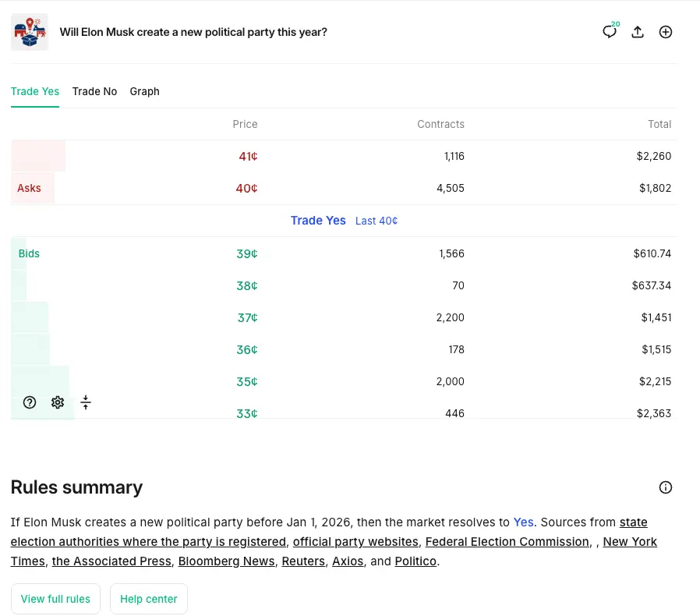Open order book settings gear
This screenshot has width=700, height=616.
click(x=58, y=402)
